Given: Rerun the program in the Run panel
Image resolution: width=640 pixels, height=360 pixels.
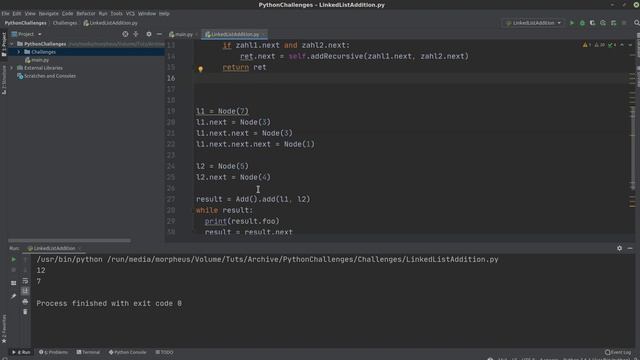Looking at the screenshot, I should 13,260.
